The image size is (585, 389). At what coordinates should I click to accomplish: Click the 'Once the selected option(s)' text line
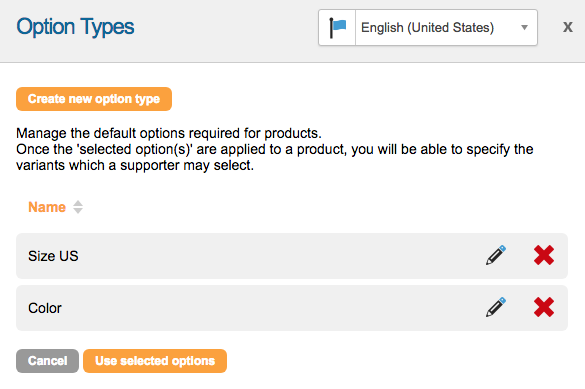click(275, 149)
